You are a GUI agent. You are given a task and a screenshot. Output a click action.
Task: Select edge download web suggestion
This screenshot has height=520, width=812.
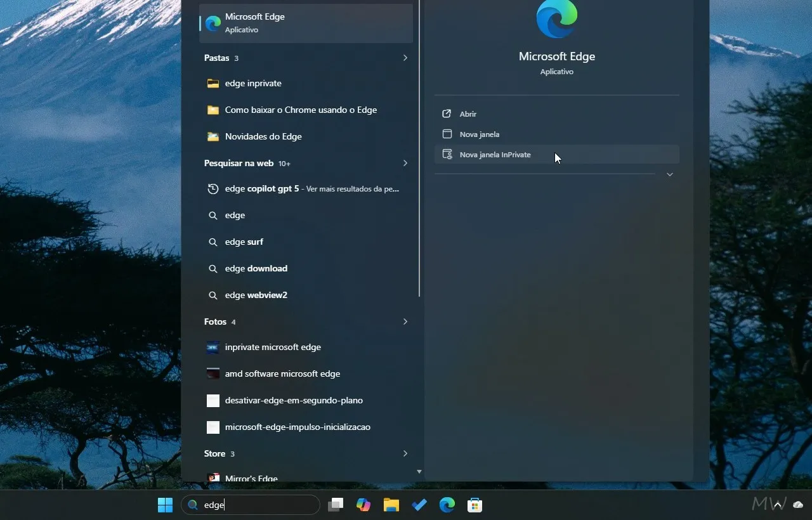[306, 268]
